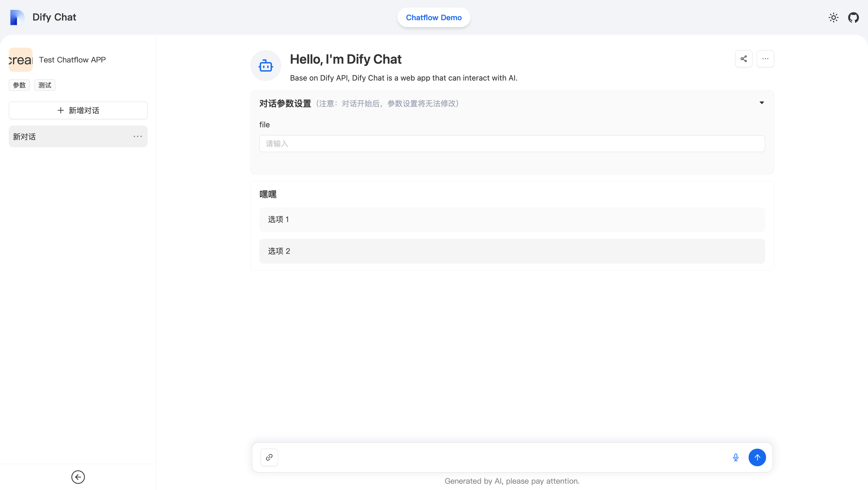Select the 新对话 conversation item
This screenshot has height=490, width=868.
pos(68,136)
